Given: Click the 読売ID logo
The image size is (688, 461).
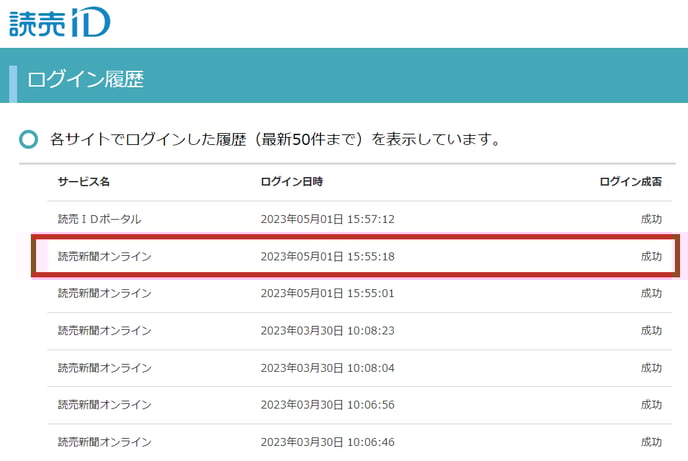Looking at the screenshot, I should 60,22.
